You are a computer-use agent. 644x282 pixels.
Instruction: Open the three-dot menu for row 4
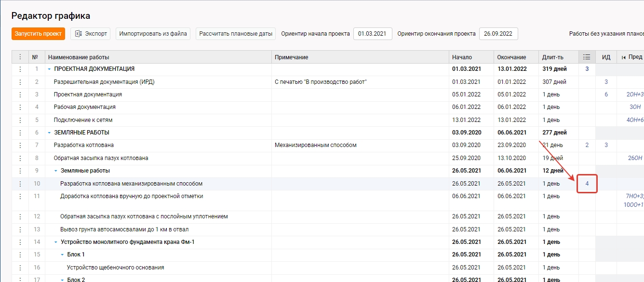(x=20, y=107)
